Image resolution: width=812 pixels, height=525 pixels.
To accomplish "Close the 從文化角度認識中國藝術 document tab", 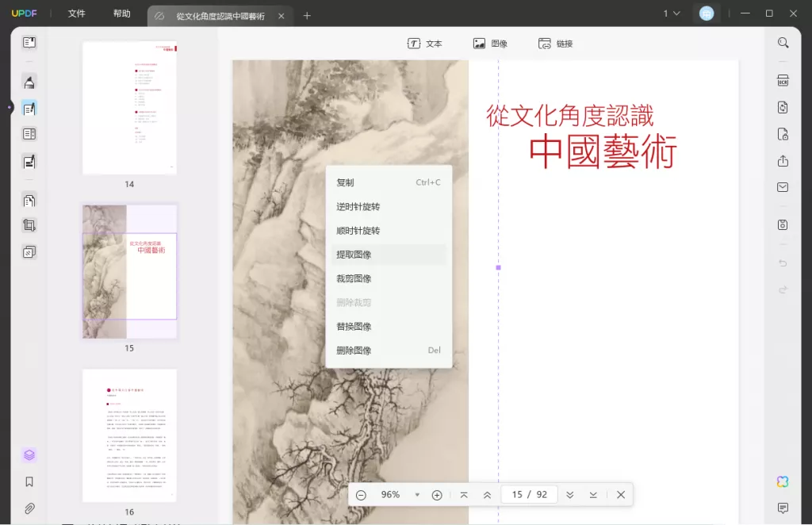I will (282, 16).
